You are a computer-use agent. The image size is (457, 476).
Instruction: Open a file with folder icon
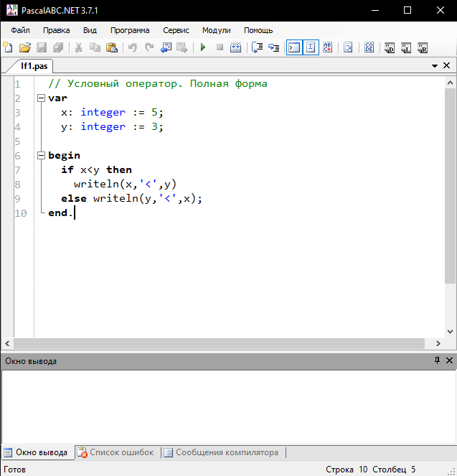[25, 47]
